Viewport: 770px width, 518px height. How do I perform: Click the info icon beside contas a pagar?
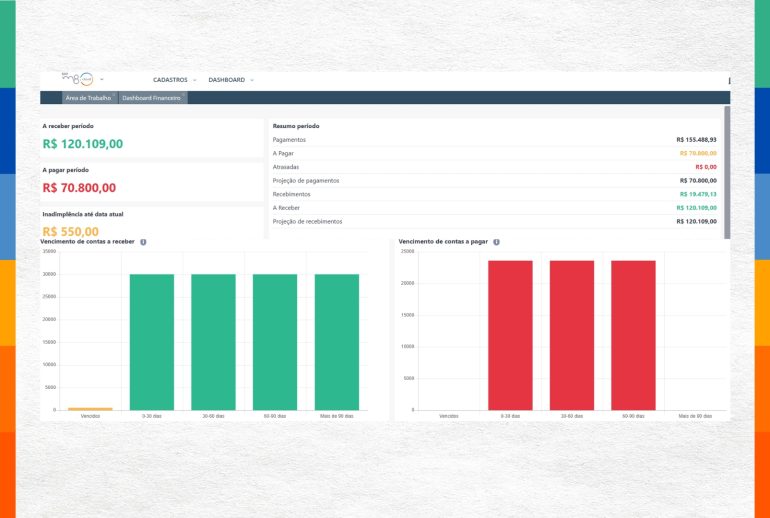(x=497, y=242)
